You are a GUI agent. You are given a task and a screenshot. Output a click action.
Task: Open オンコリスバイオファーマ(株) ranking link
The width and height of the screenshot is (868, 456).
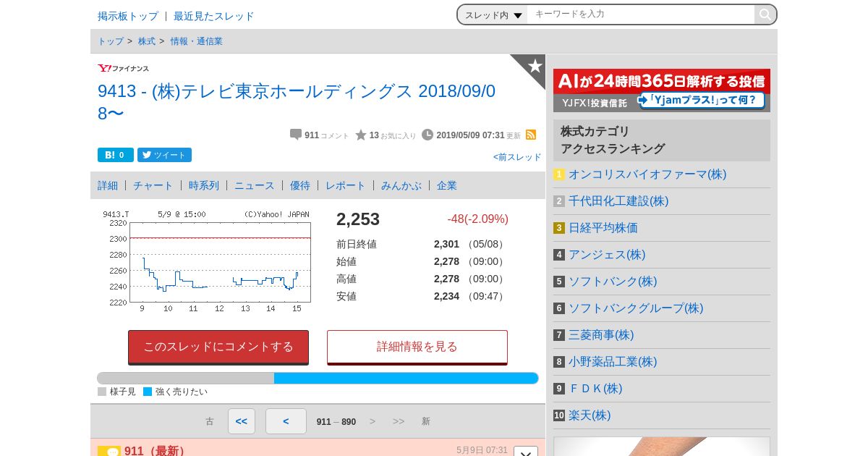click(x=647, y=174)
